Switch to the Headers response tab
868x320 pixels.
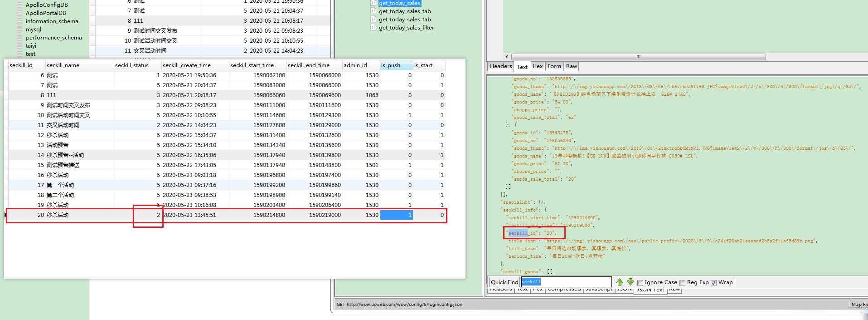(500, 66)
